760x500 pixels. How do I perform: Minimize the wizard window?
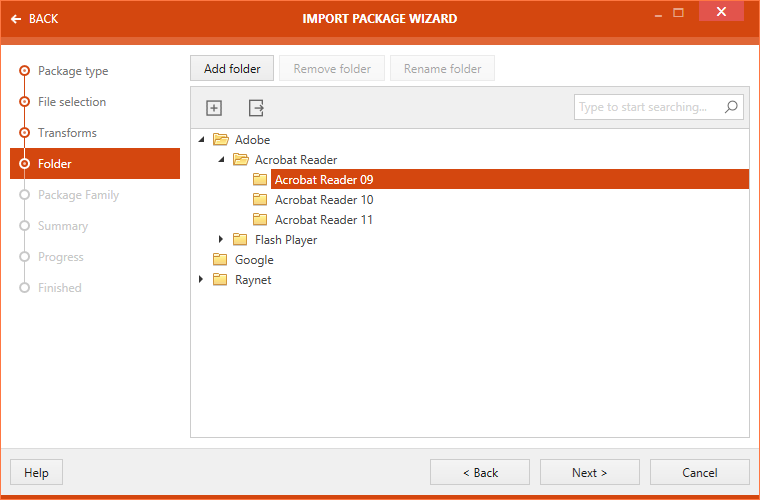(658, 15)
